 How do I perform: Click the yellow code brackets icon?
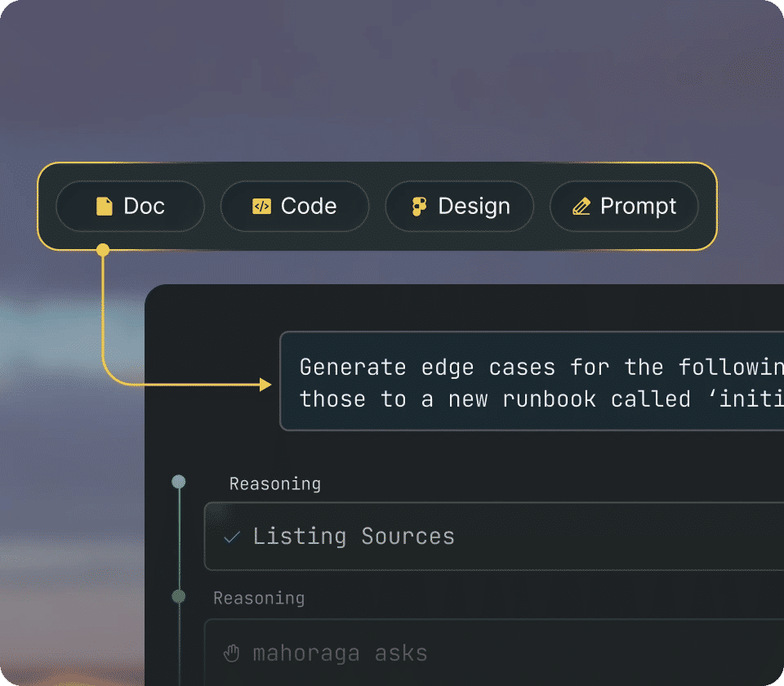click(x=261, y=207)
